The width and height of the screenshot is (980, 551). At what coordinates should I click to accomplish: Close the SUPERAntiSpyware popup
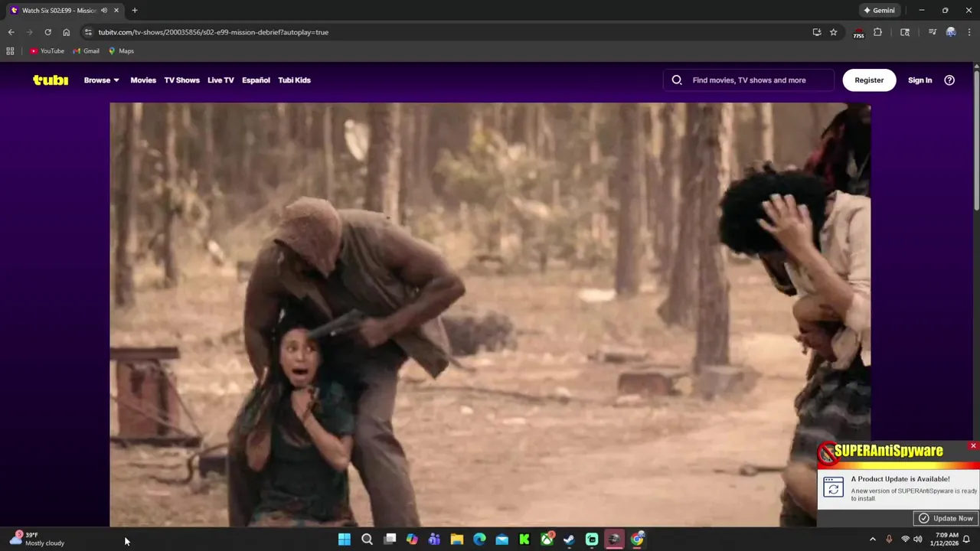(x=973, y=445)
